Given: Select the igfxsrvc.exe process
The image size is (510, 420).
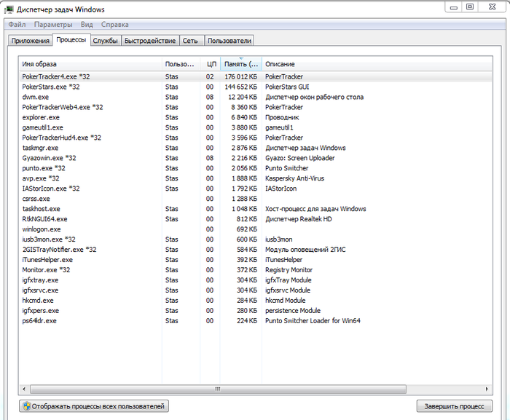Looking at the screenshot, I should (x=255, y=290).
